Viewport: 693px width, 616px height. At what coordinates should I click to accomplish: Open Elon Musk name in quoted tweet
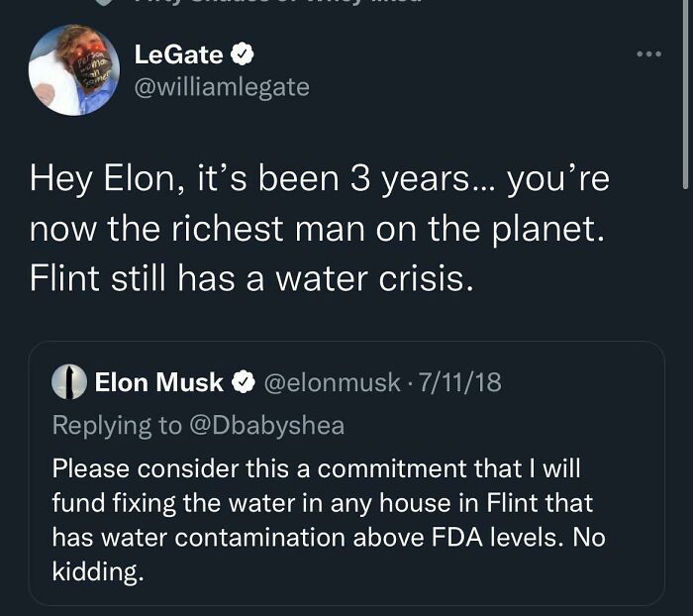pos(158,381)
